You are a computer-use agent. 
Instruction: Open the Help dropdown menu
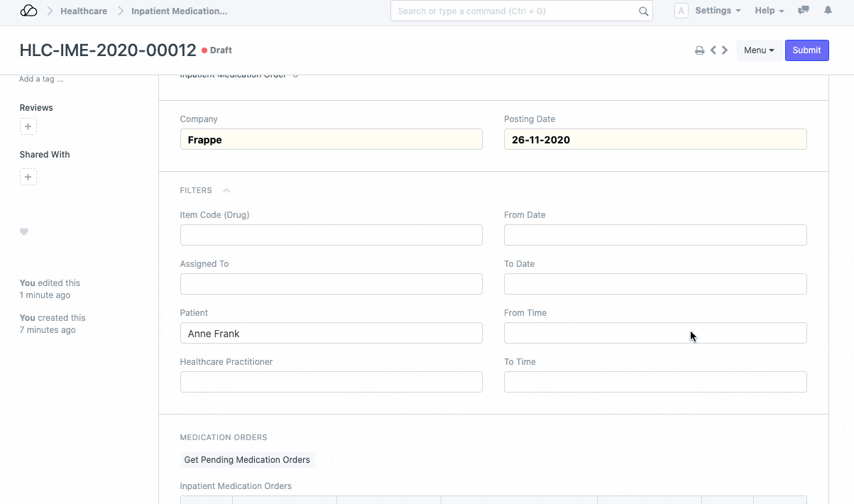pos(769,11)
